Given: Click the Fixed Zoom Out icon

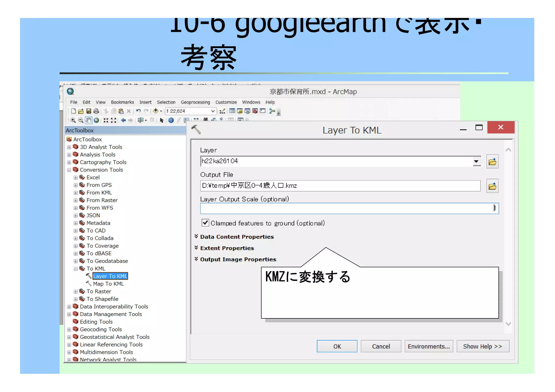Looking at the screenshot, I should coord(113,120).
